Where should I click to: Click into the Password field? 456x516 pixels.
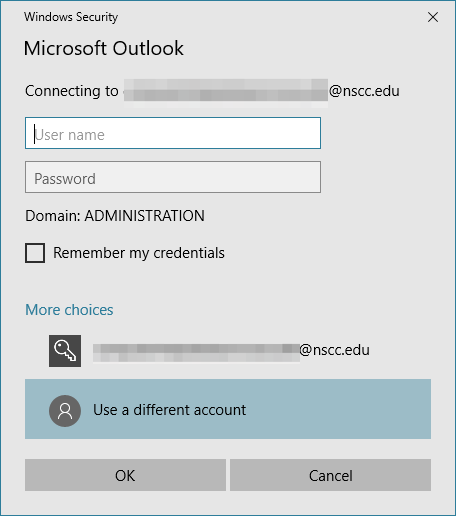pos(173,177)
